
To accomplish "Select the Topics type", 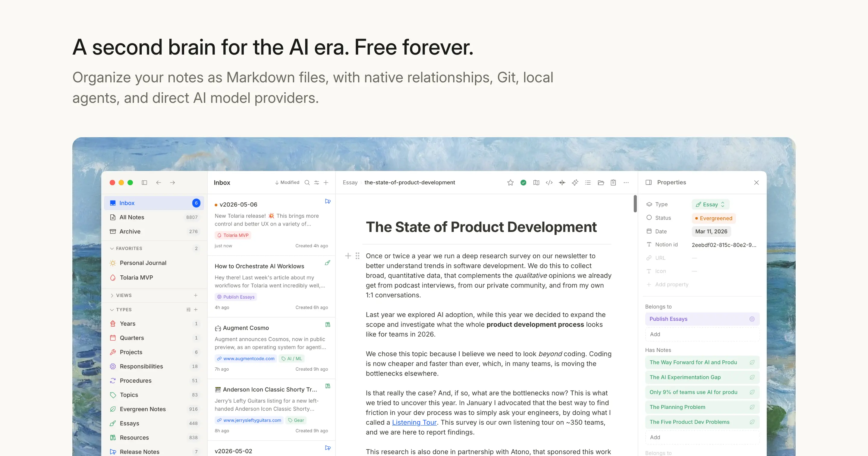I will point(154,395).
